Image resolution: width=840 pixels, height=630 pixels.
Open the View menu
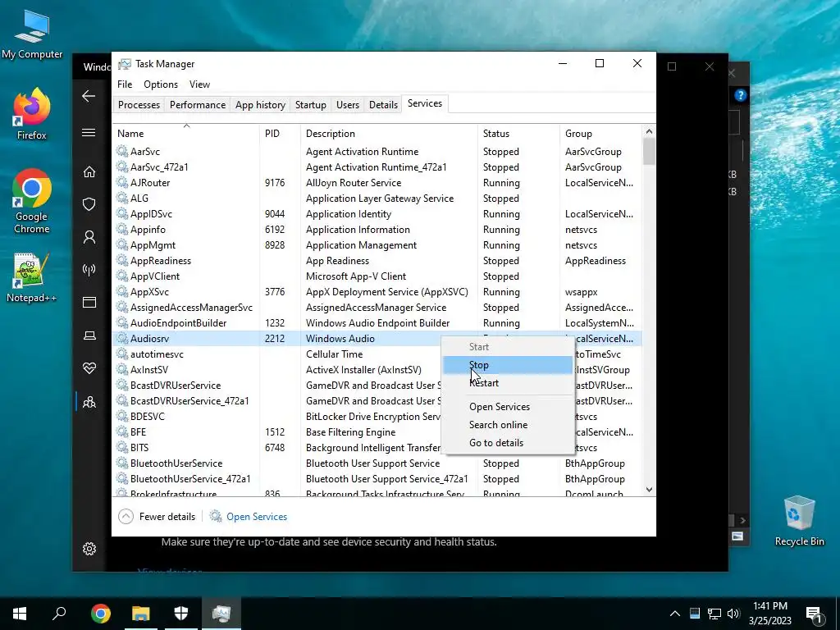[x=199, y=84]
